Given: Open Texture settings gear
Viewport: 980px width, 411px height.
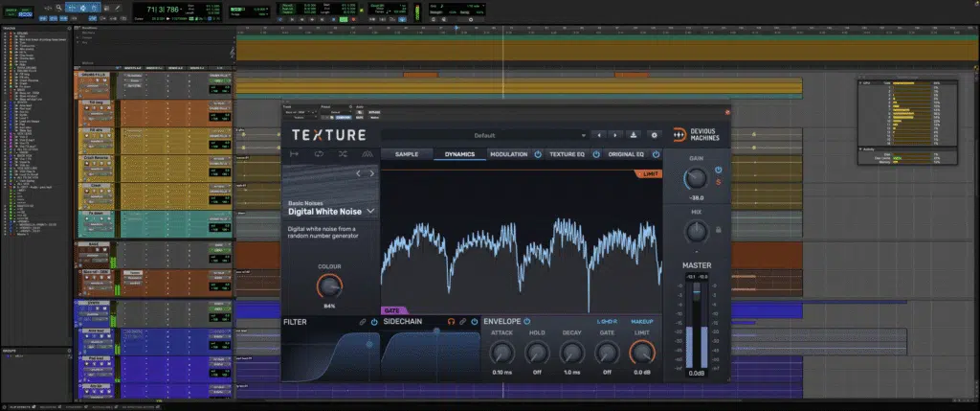Looking at the screenshot, I should [x=655, y=135].
